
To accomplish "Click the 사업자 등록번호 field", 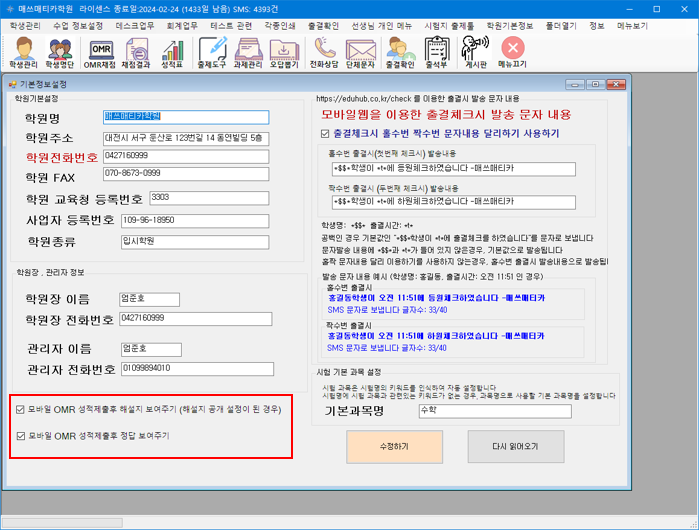I will [195, 221].
